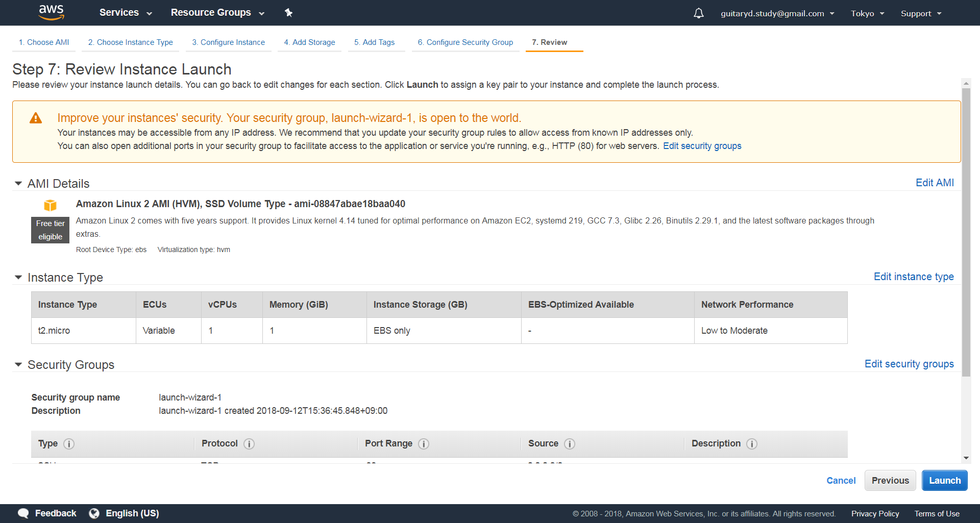980x523 pixels.
Task: Click the t2.micro cell
Action: (x=84, y=331)
